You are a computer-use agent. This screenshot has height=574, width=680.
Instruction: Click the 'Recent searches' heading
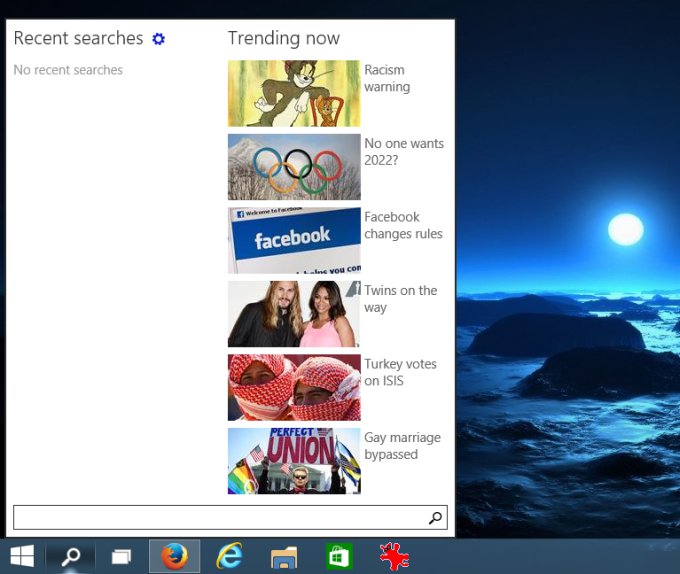78,38
